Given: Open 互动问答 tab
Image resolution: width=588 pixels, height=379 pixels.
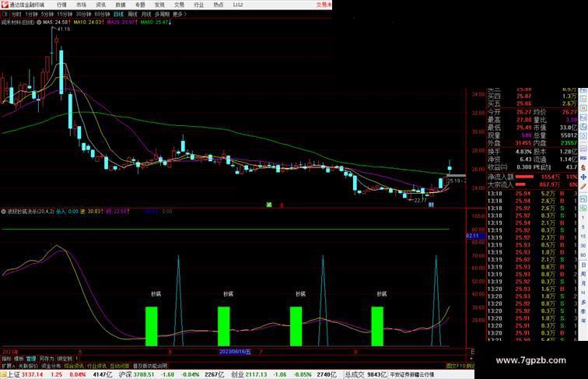Looking at the screenshot, I should [x=120, y=366].
